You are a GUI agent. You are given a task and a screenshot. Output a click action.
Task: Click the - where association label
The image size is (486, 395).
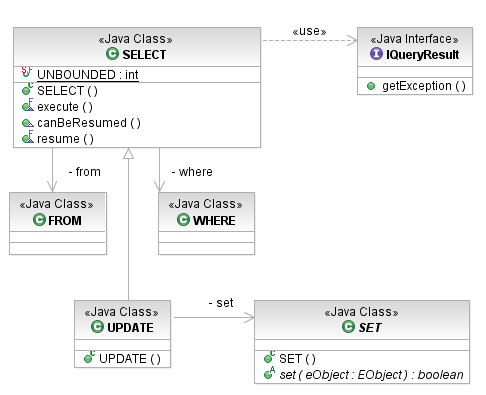(192, 172)
